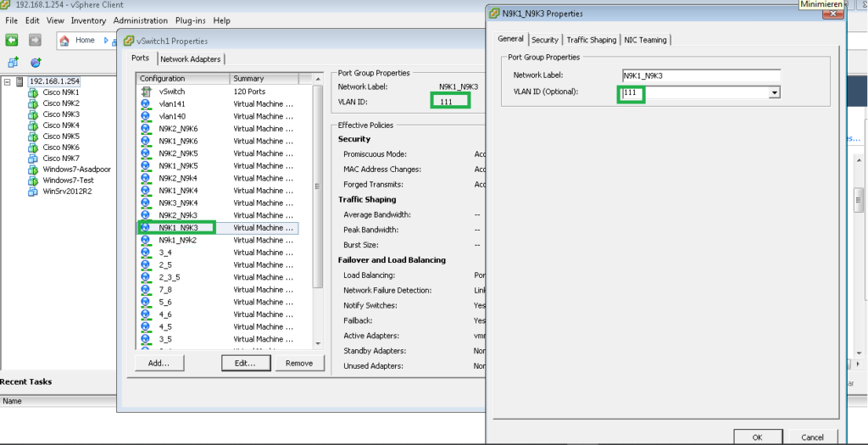Screen dimensions: 868x445
Task: Click the 2_3_5 port group icon
Action: click(146, 277)
